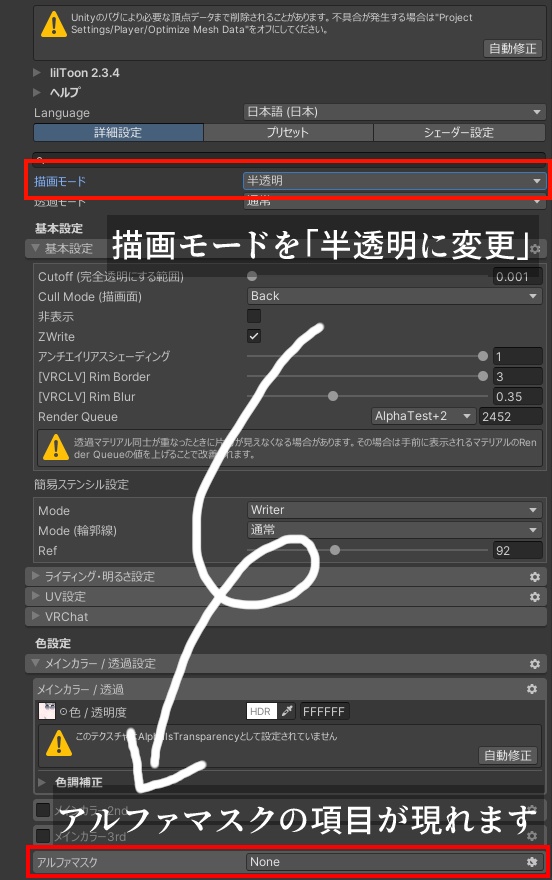Screen dimensions: 552x880
Task: Click the [VRCLV] Rim Blur slider handle
Action: 333,396
